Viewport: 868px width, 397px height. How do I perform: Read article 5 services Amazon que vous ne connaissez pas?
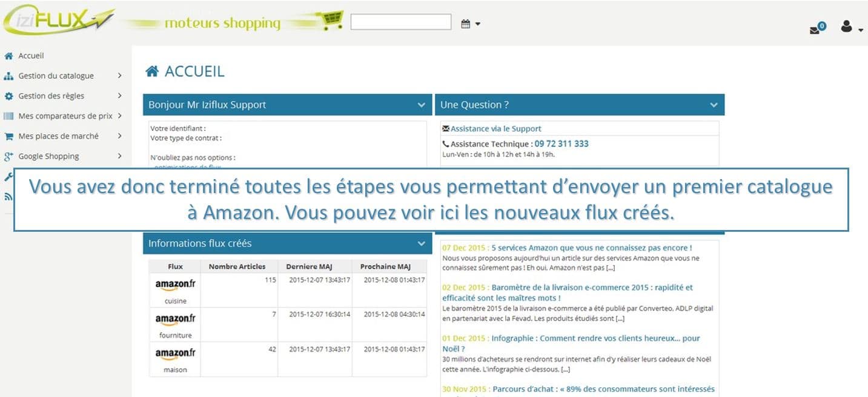pos(592,248)
